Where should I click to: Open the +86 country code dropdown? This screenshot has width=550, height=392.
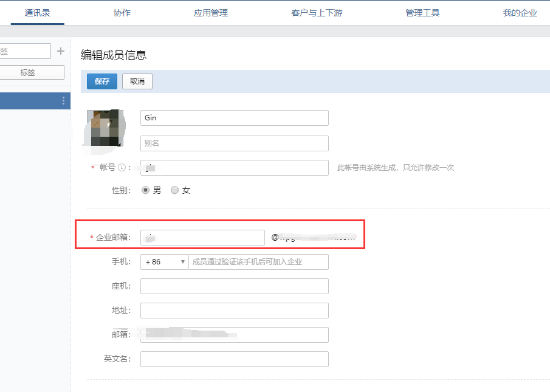click(164, 262)
